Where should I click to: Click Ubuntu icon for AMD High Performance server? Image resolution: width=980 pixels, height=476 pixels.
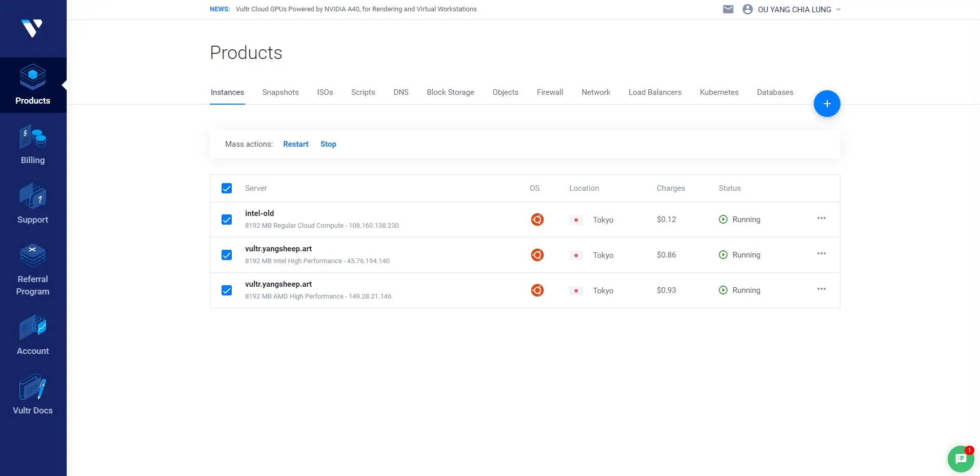coord(537,290)
